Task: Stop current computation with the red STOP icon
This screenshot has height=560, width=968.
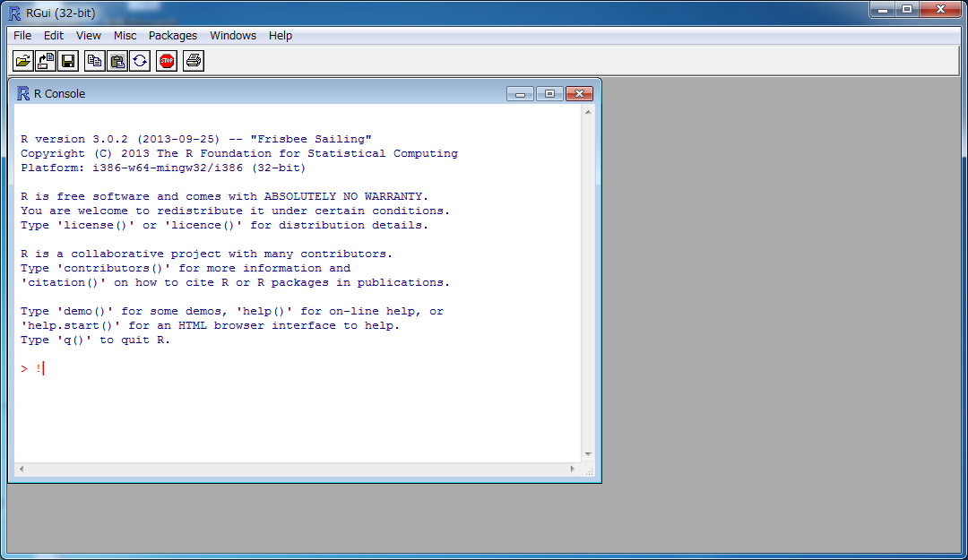Action: [167, 61]
